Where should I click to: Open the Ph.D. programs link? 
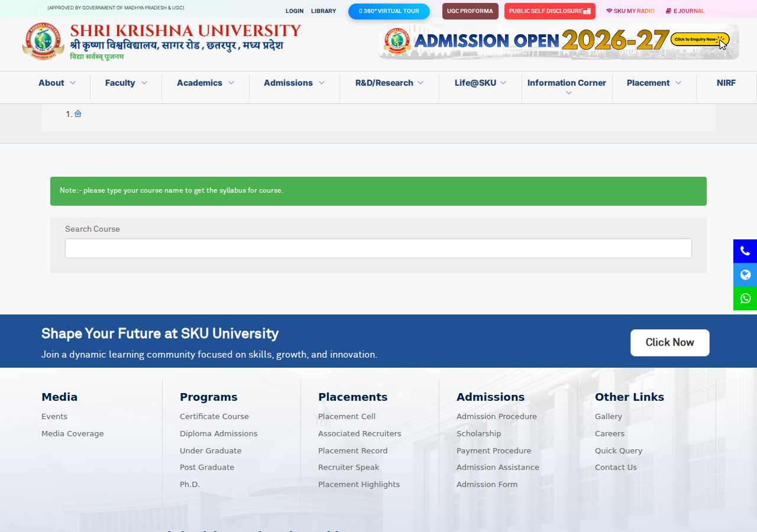point(190,485)
